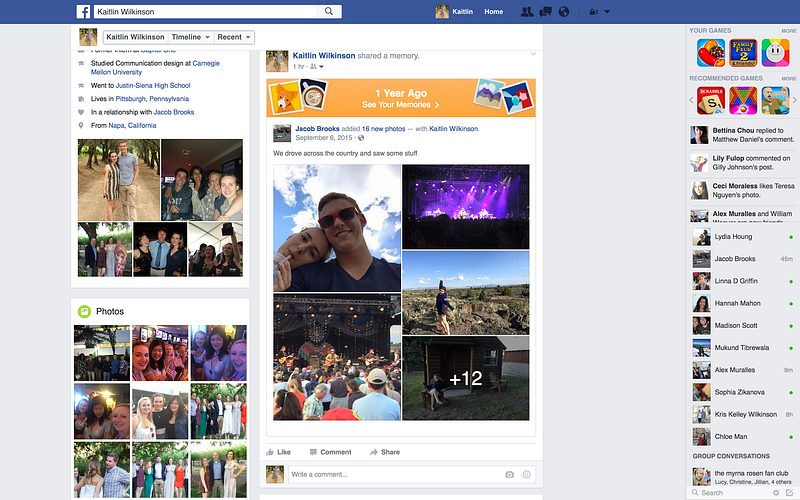Open Ceci Moraless ticker story
Image resolution: width=800 pixels, height=500 pixels.
[743, 190]
